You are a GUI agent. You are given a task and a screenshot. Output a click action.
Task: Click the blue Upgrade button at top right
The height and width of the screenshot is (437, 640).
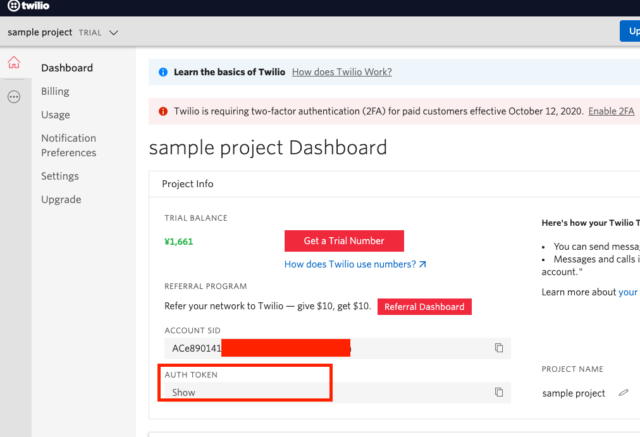630,31
